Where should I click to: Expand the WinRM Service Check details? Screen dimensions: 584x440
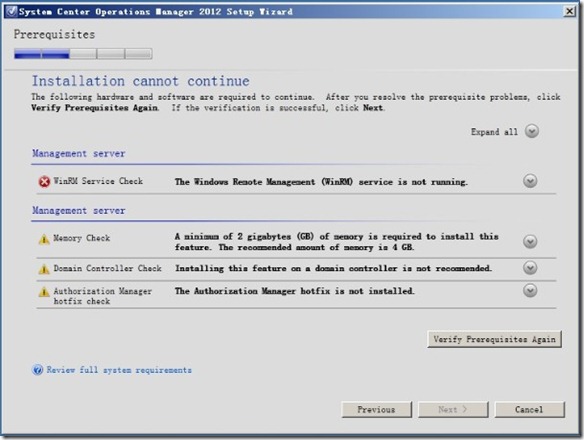(530, 181)
